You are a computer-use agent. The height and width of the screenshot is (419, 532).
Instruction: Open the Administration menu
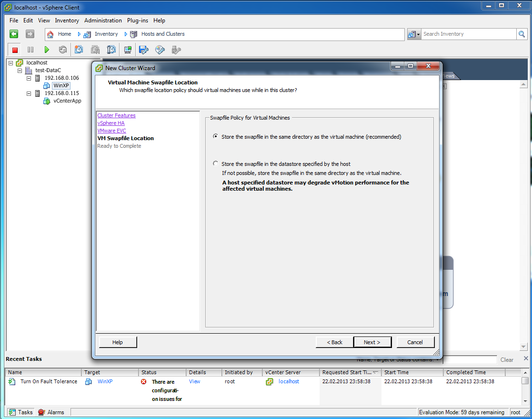click(x=103, y=20)
